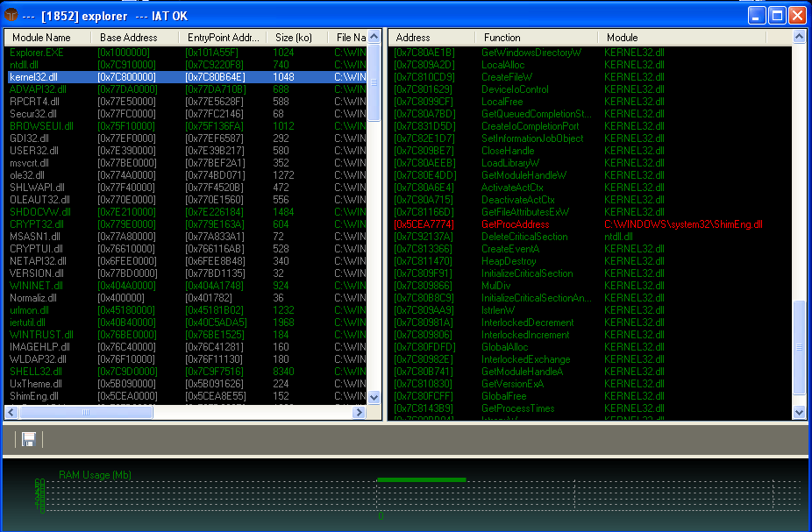This screenshot has height=532, width=812.
Task: Click the Size (ko) column header
Action: [x=296, y=38]
